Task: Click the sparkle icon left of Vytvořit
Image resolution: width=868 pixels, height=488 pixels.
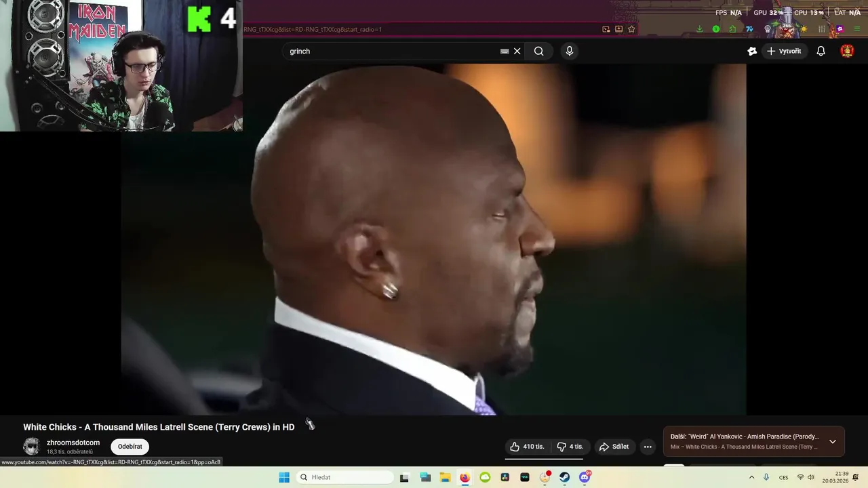Action: 752,51
